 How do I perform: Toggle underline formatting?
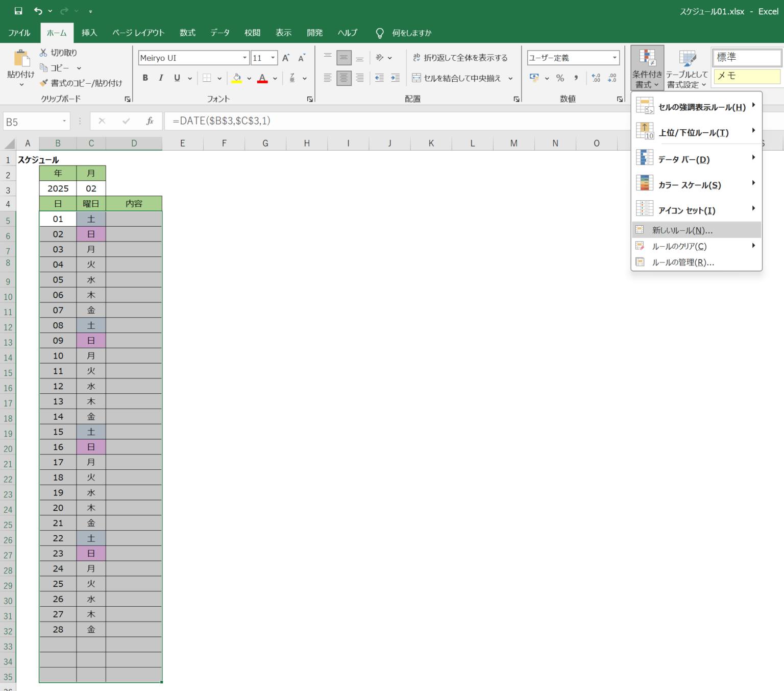point(176,78)
